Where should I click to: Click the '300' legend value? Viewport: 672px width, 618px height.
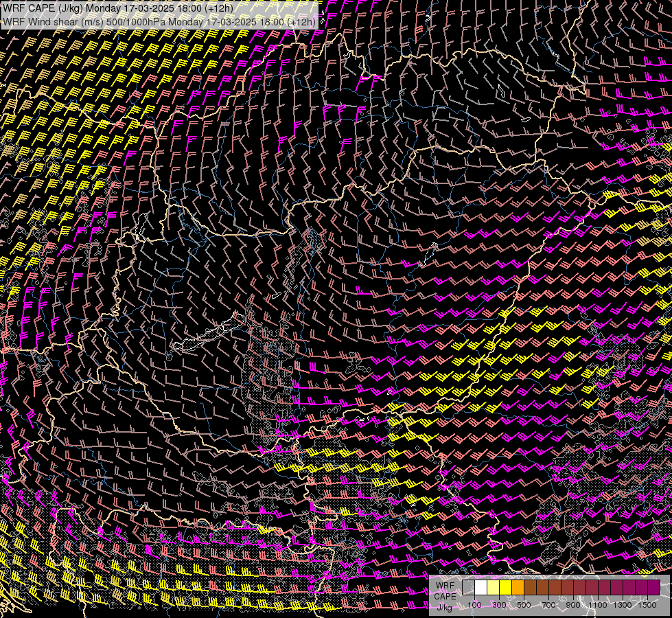click(499, 605)
